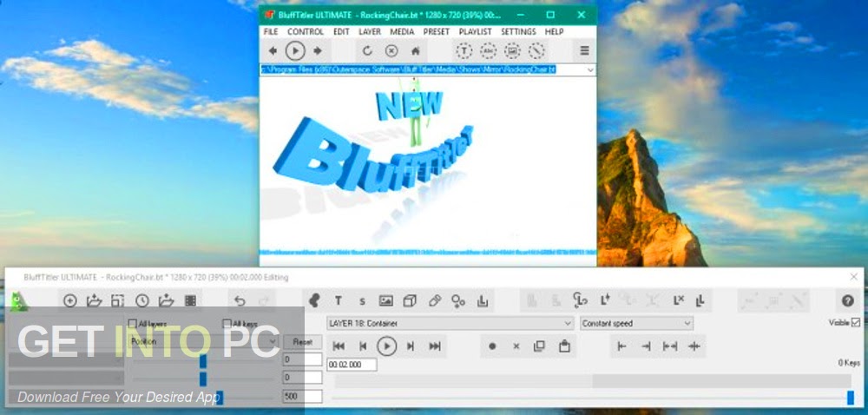This screenshot has width=868, height=415.
Task: Delete key with the small x icon
Action: [x=516, y=346]
